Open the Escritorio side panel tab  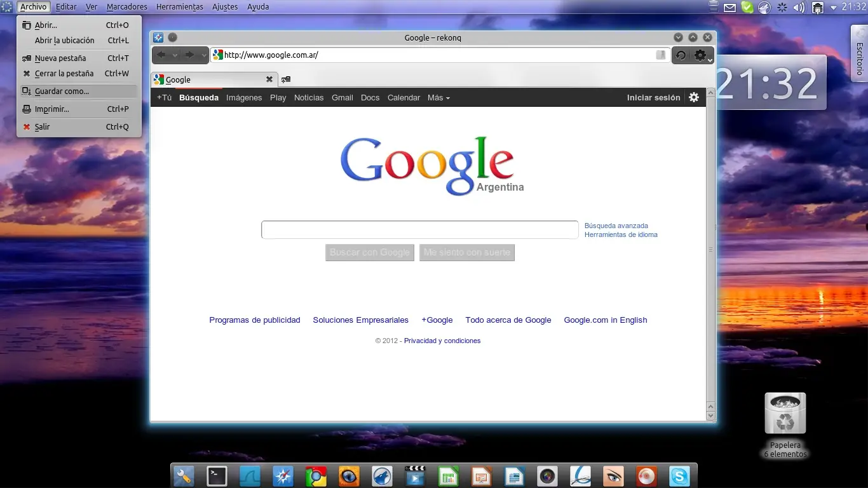tap(859, 53)
